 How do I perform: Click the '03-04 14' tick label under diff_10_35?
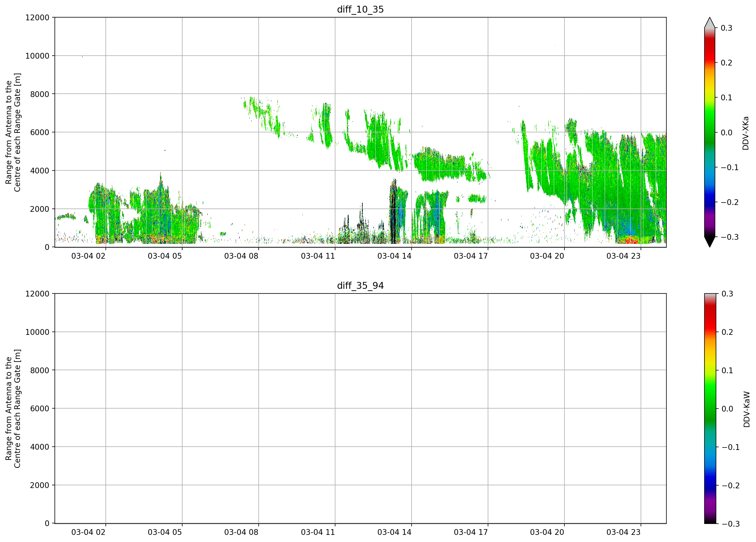[394, 256]
